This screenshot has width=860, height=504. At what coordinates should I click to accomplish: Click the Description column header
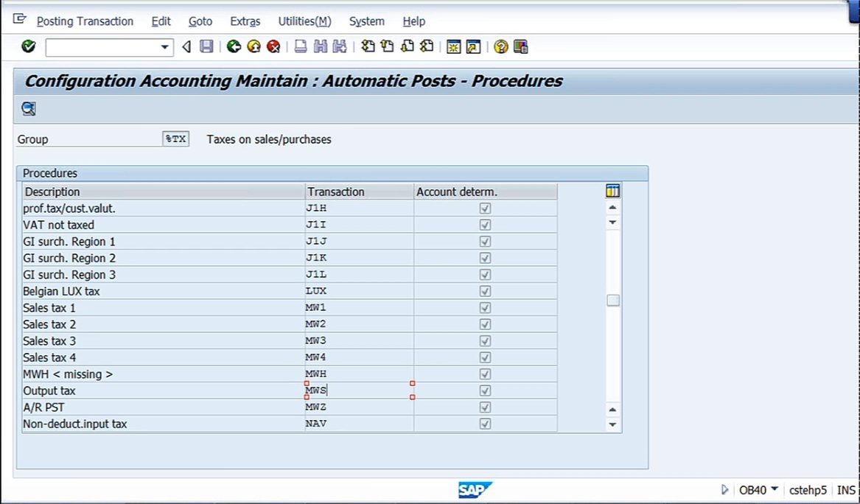coord(164,192)
